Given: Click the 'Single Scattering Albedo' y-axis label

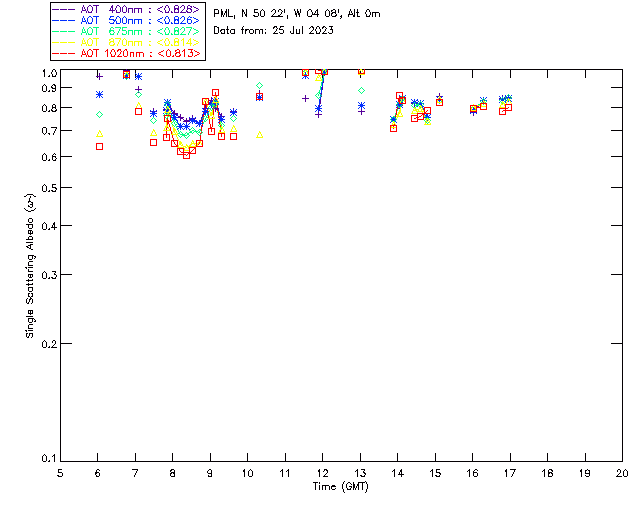Looking at the screenshot, I should (x=31, y=265).
